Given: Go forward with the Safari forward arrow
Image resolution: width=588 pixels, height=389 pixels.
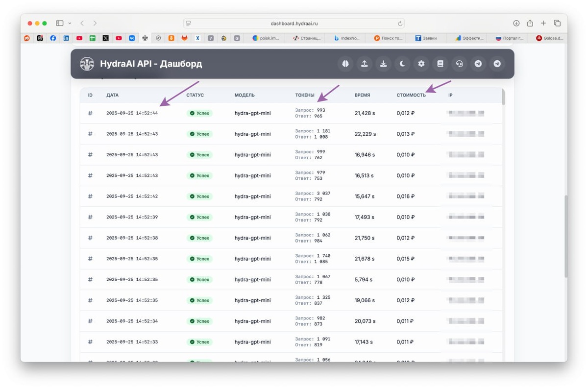Looking at the screenshot, I should (x=95, y=23).
